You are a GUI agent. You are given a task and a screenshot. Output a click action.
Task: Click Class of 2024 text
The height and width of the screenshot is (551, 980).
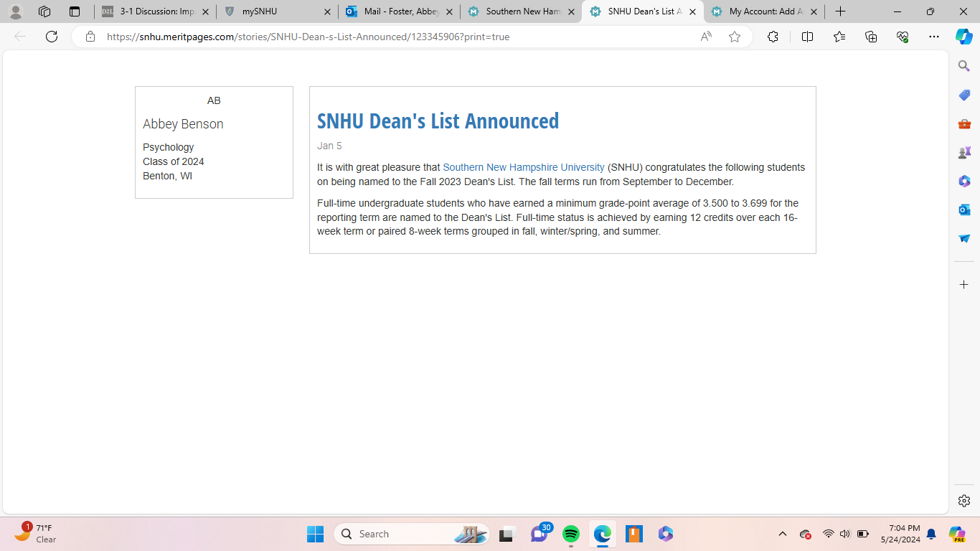tap(174, 161)
